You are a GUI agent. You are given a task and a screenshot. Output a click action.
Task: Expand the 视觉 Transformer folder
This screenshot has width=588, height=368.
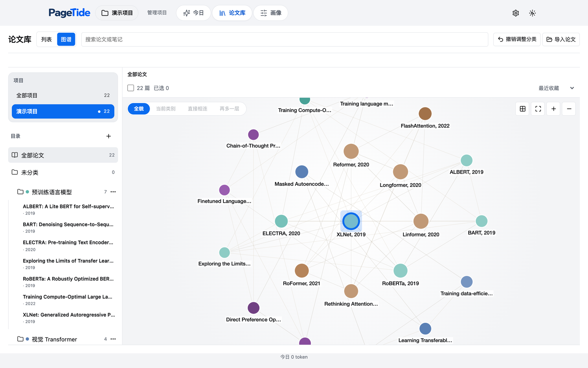(20, 339)
